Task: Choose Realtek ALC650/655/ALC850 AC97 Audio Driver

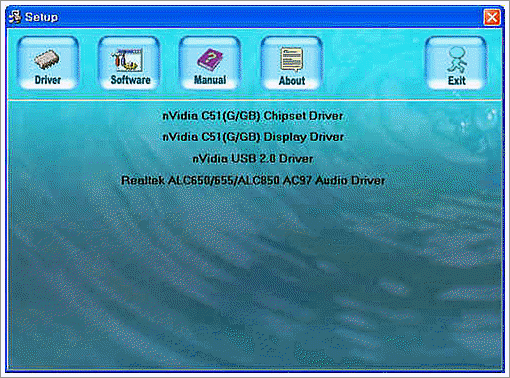Action: 253,180
